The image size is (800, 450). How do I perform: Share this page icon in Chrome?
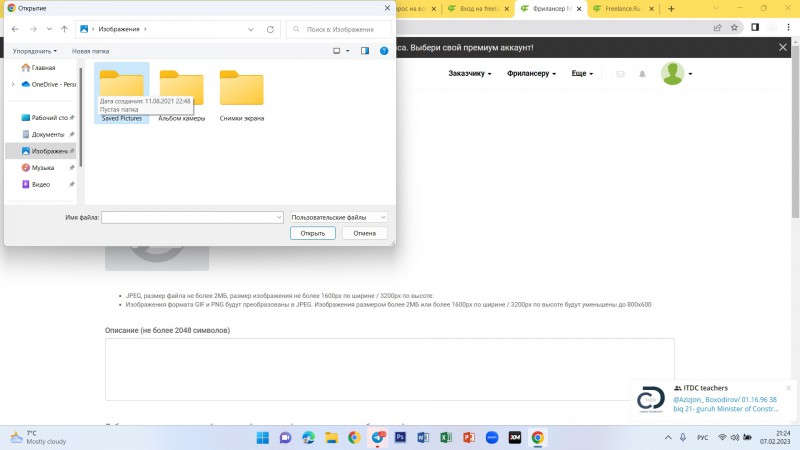pos(717,28)
